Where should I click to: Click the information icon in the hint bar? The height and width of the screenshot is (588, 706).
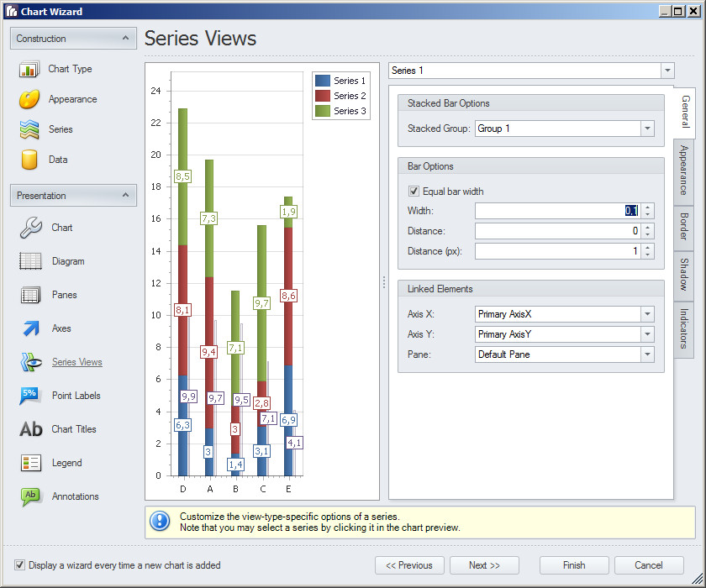click(160, 522)
